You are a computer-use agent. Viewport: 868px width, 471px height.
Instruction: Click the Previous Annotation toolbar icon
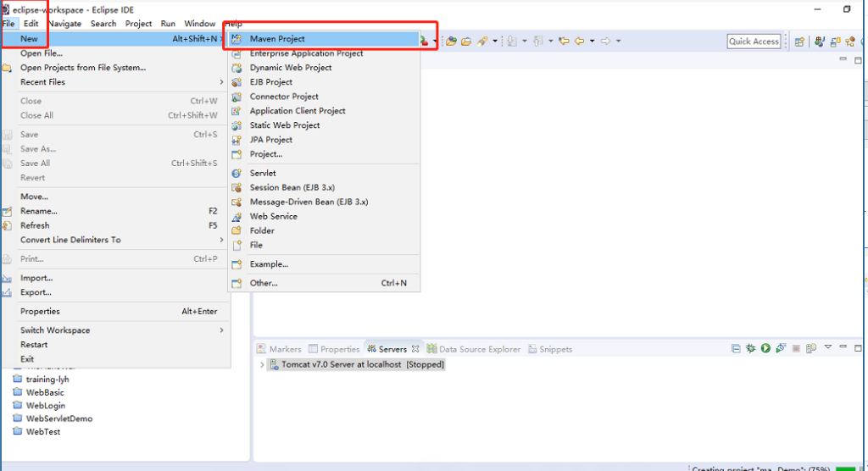tap(537, 41)
